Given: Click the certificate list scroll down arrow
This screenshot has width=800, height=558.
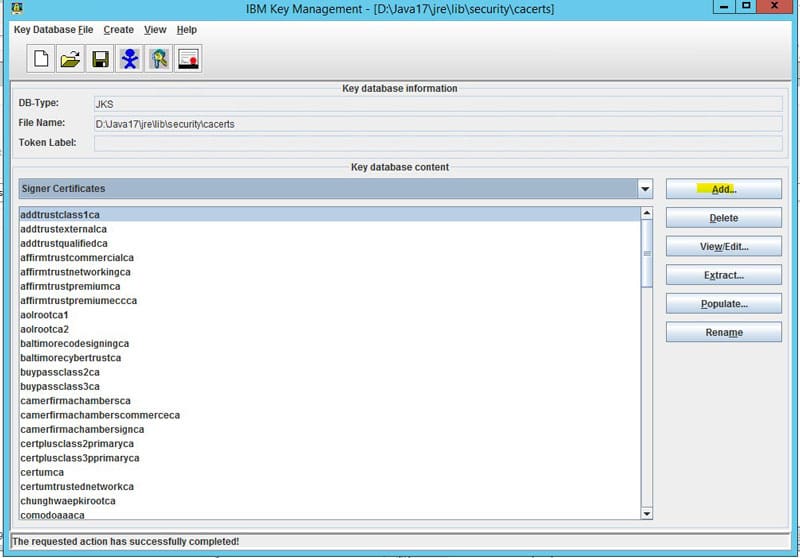Looking at the screenshot, I should pyautogui.click(x=647, y=514).
